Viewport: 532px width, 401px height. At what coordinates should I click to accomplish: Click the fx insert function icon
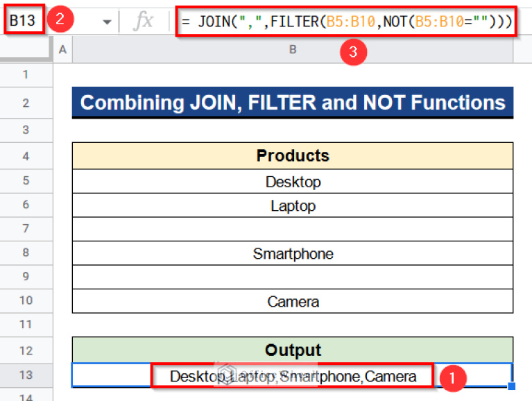[144, 22]
